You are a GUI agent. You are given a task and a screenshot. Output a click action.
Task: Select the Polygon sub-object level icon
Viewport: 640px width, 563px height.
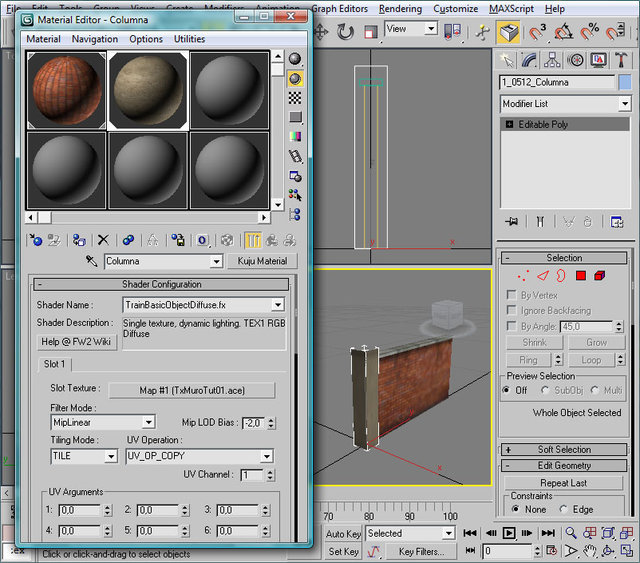pyautogui.click(x=580, y=276)
